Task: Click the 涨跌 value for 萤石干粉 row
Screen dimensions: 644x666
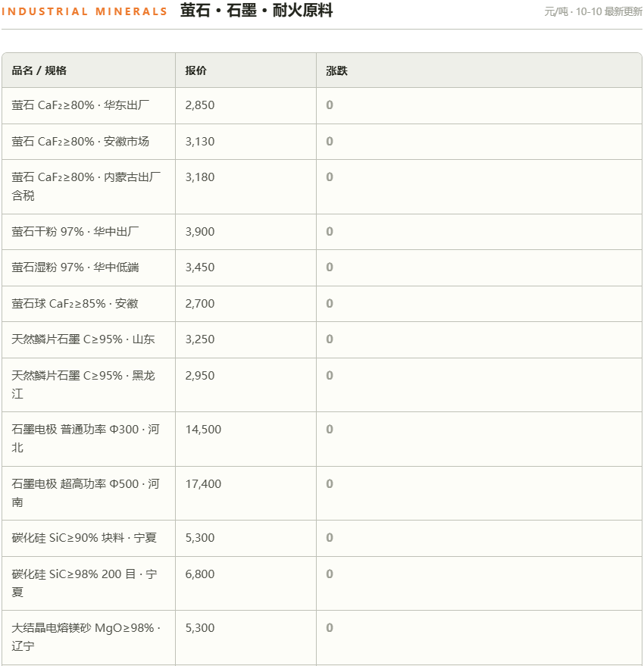Action: 330,232
